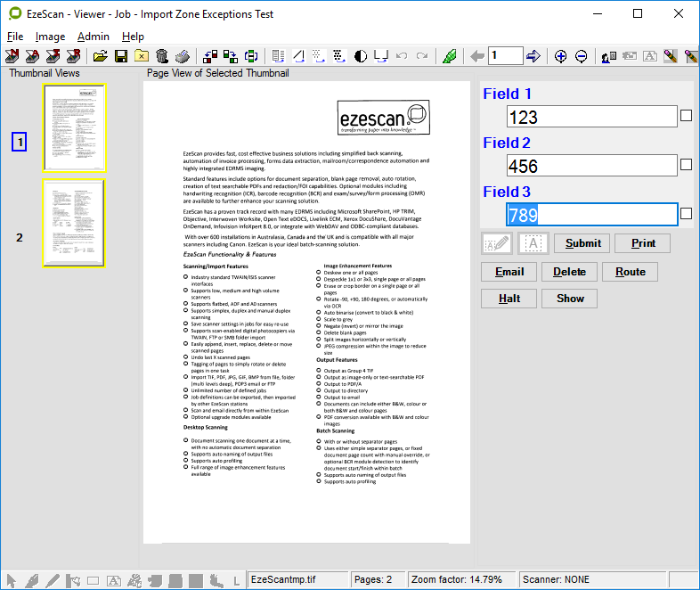This screenshot has height=590, width=700.
Task: Select the page 2 thumbnail
Action: pyautogui.click(x=74, y=223)
